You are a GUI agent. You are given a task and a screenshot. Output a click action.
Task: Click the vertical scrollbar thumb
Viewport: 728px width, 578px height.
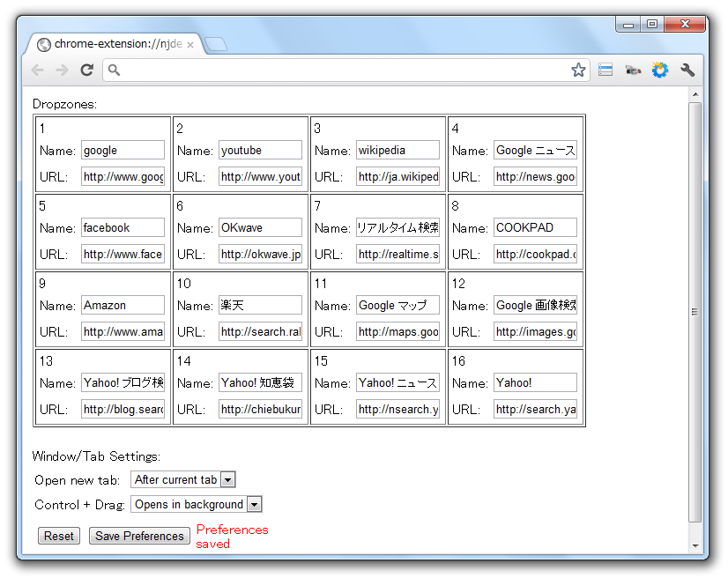695,312
